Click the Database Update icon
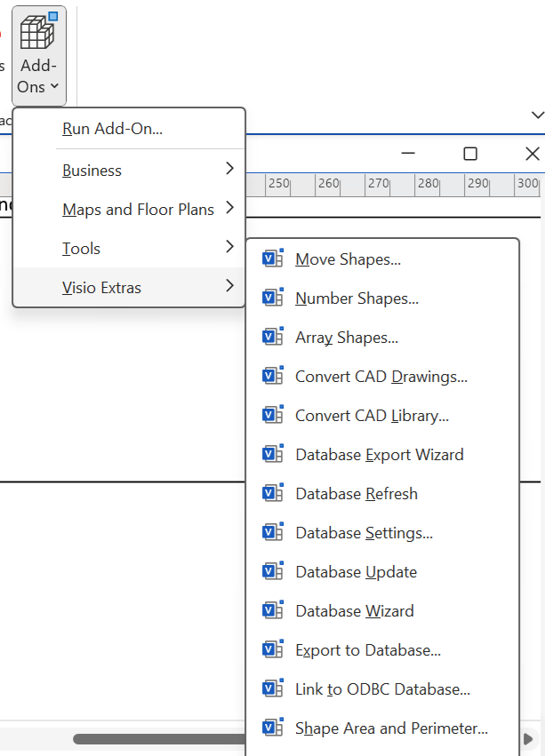The height and width of the screenshot is (756, 545). coord(273,571)
